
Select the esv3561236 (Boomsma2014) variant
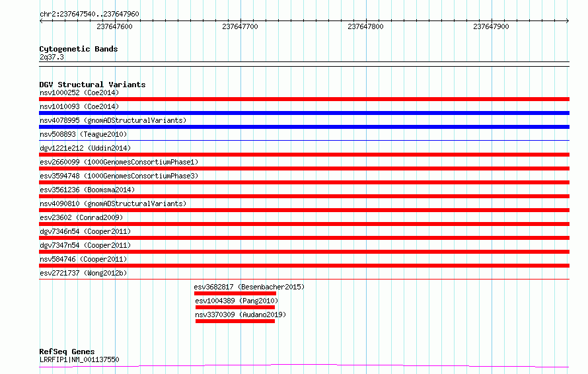coord(87,190)
